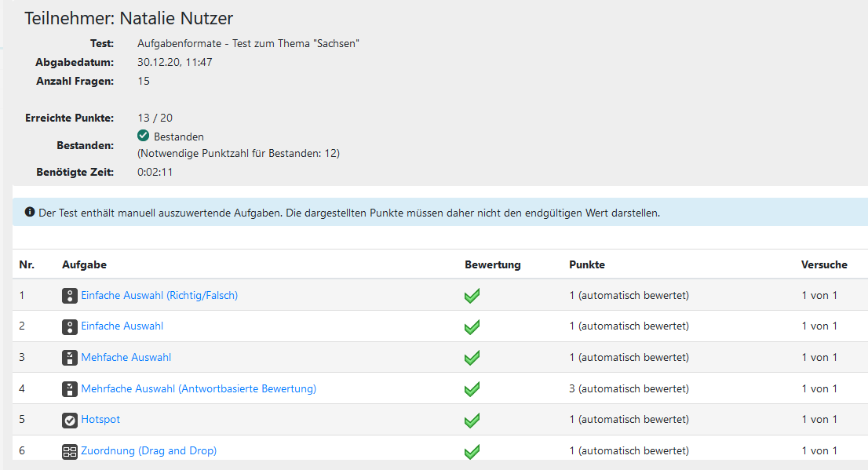Screen dimensions: 868x470
Task: Click the single-choice icon beside question 1
Action: coord(69,295)
